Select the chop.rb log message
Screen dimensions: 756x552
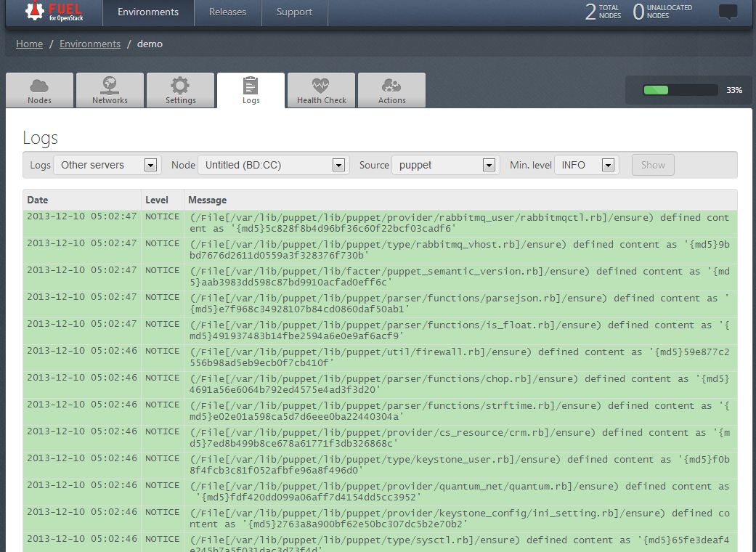click(x=460, y=384)
